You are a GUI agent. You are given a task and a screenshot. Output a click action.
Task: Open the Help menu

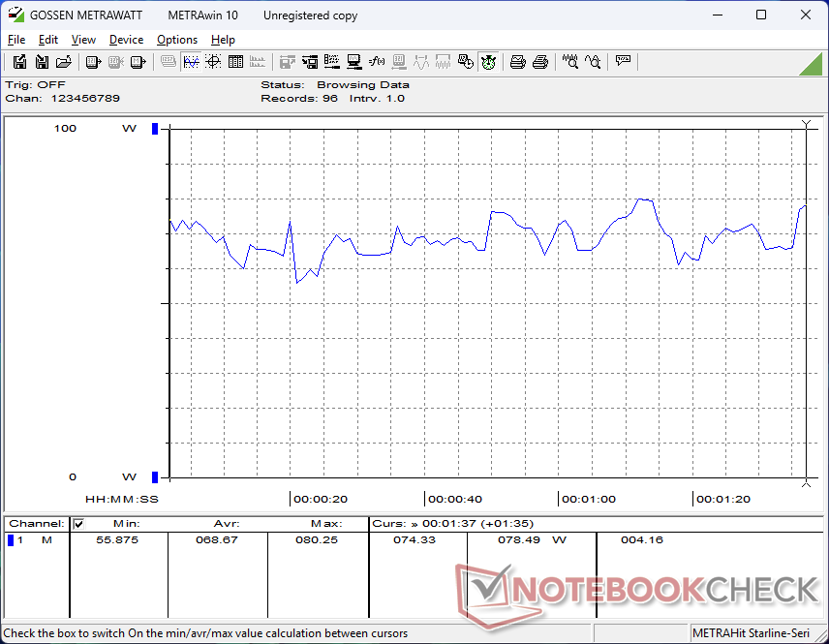(223, 40)
